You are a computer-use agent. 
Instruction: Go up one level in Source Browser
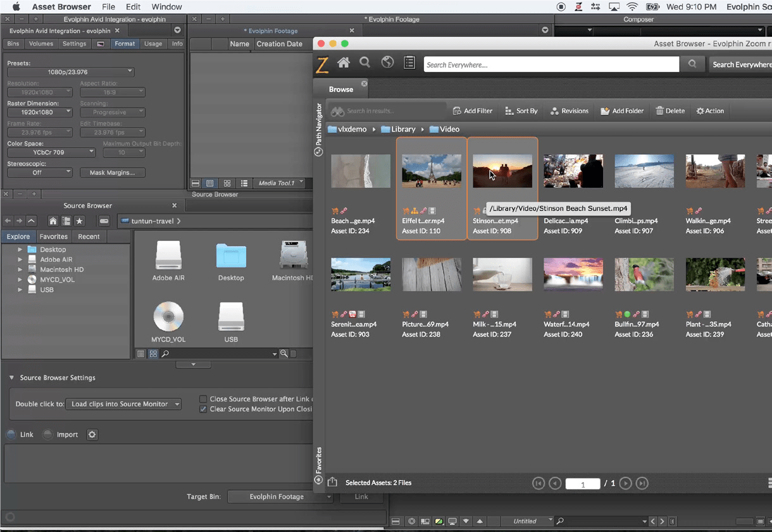coord(31,221)
